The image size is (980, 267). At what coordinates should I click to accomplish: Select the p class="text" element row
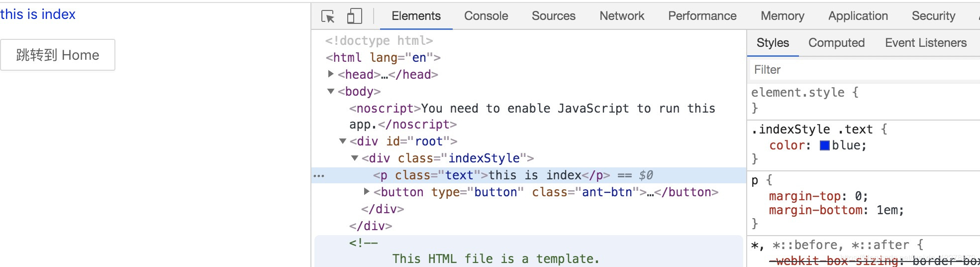[528, 175]
